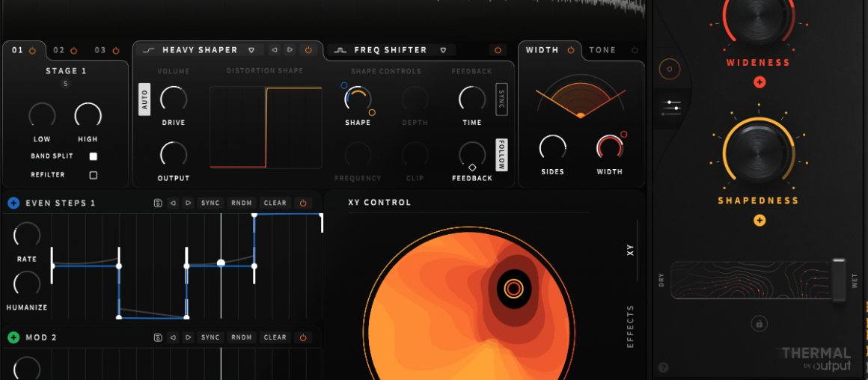Image resolution: width=868 pixels, height=380 pixels.
Task: Check the Refilter checkbox
Action: coord(93,175)
